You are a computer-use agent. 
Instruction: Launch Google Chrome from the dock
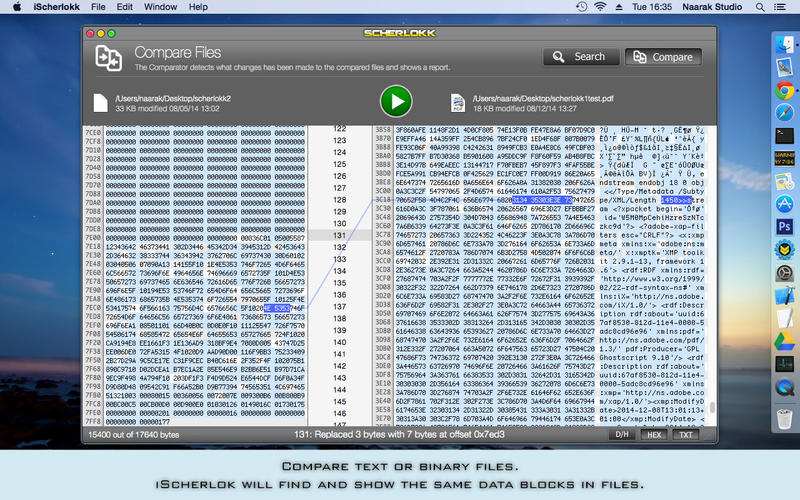click(784, 90)
